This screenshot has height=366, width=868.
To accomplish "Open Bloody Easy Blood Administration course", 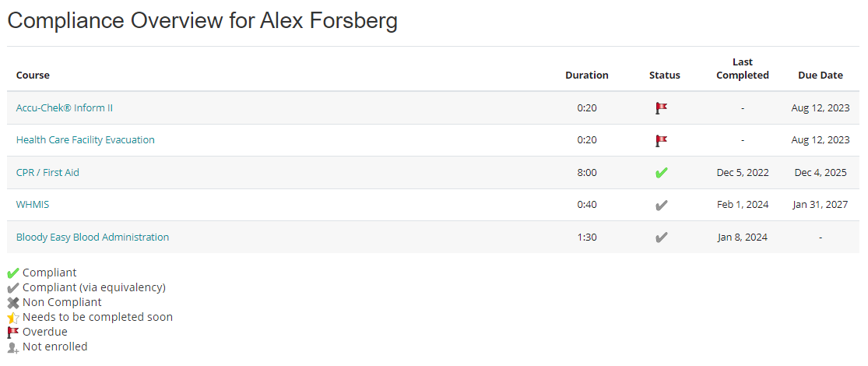I will pos(93,237).
